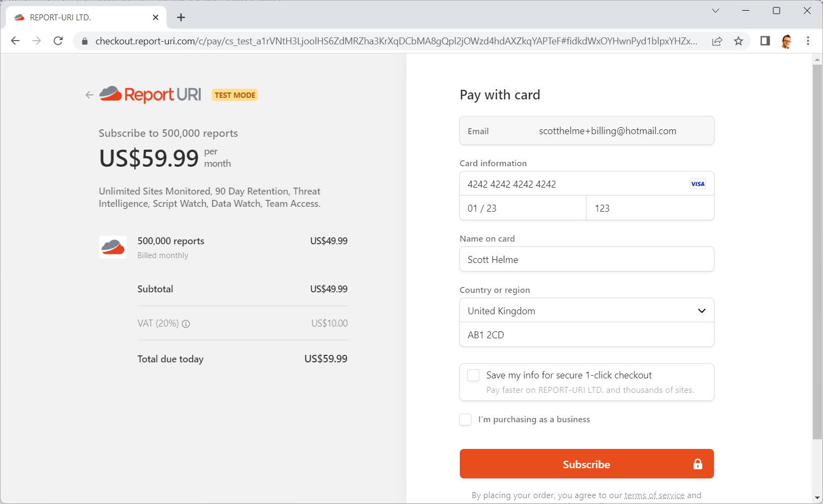This screenshot has width=823, height=504.
Task: Click the VAT info circle icon
Action: pyautogui.click(x=186, y=324)
